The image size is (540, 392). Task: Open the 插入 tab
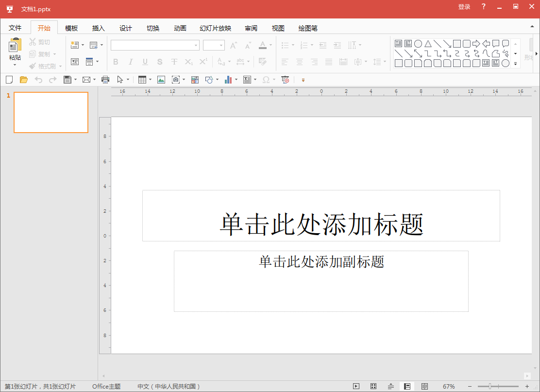[x=99, y=28]
